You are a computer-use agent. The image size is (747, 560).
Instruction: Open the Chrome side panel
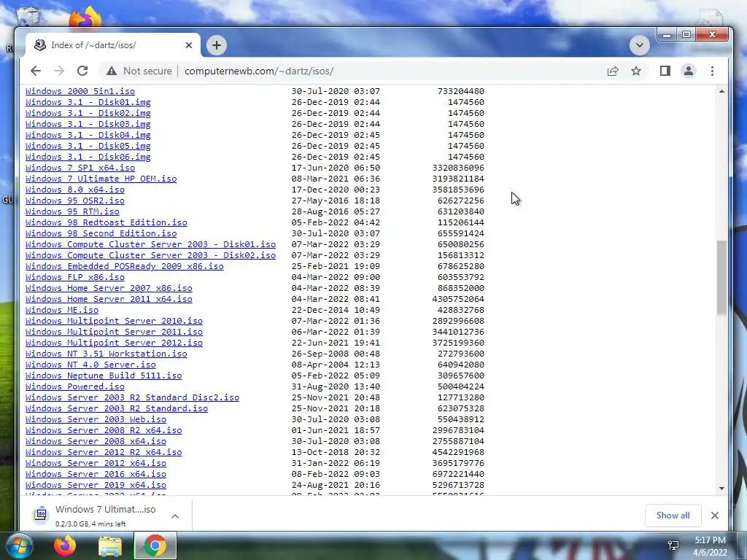[x=665, y=71]
